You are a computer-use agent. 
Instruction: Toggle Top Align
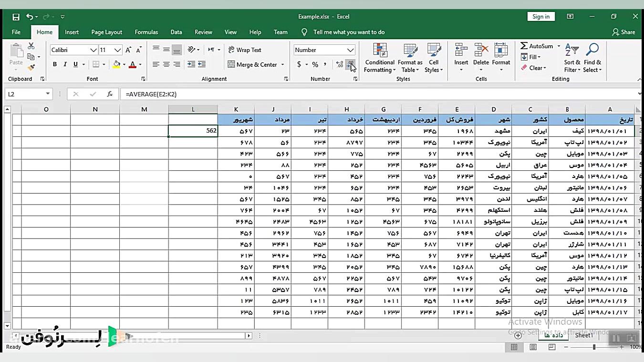coord(156,50)
